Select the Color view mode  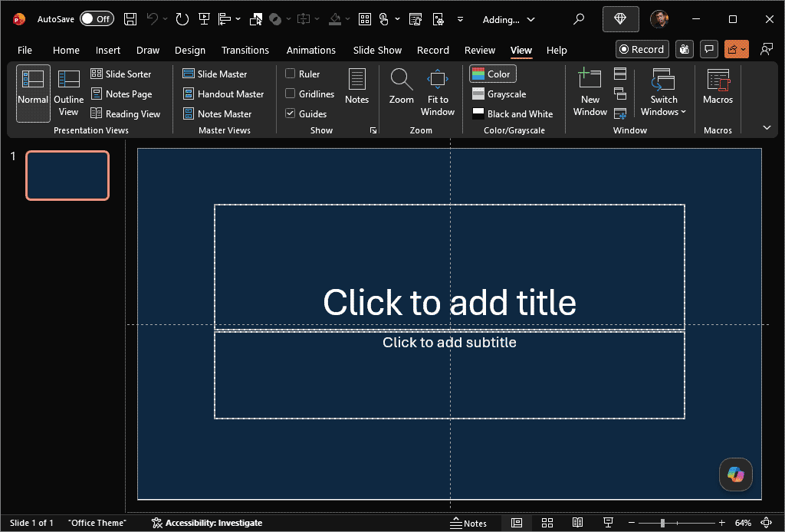(x=493, y=74)
